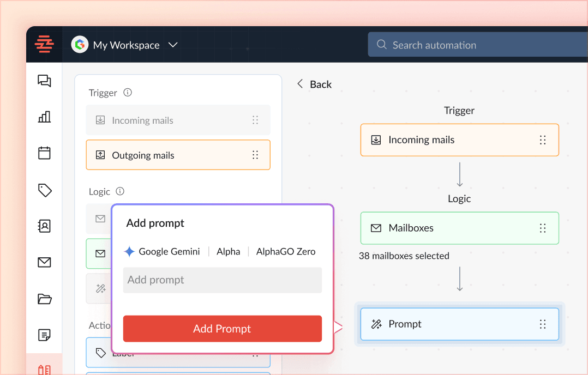Screen dimensions: 588x375
Task: Open the app logo home icon
Action: [x=44, y=44]
